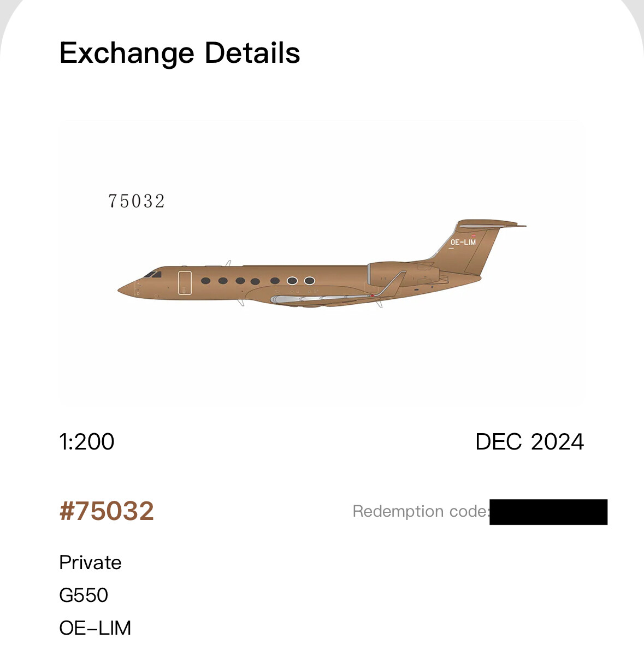The image size is (644, 662).
Task: Tap the blacked-out redemption code box
Action: coord(548,512)
